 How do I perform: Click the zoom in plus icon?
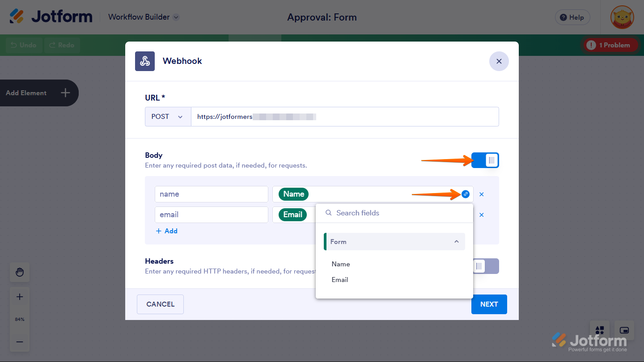[20, 296]
